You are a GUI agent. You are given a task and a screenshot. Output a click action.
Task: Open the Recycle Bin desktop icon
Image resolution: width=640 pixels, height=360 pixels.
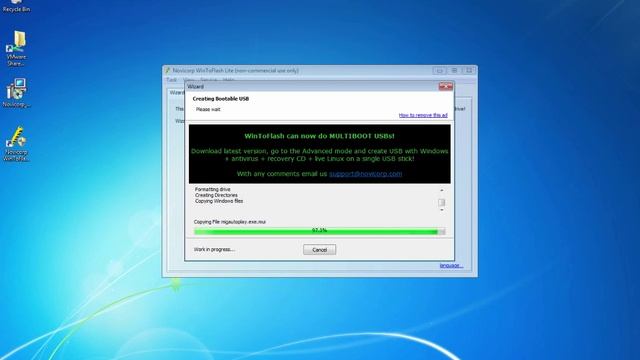coord(16,6)
